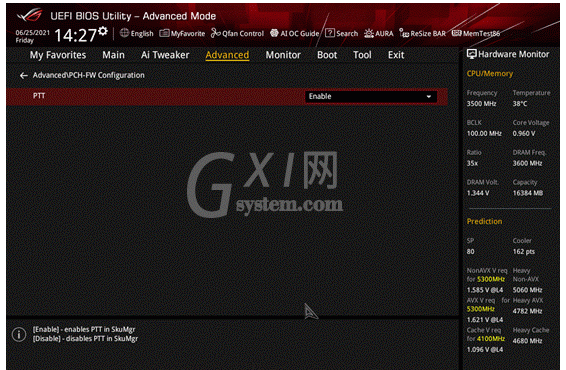Click the SP value 80
The height and width of the screenshot is (370, 566).
coord(470,252)
